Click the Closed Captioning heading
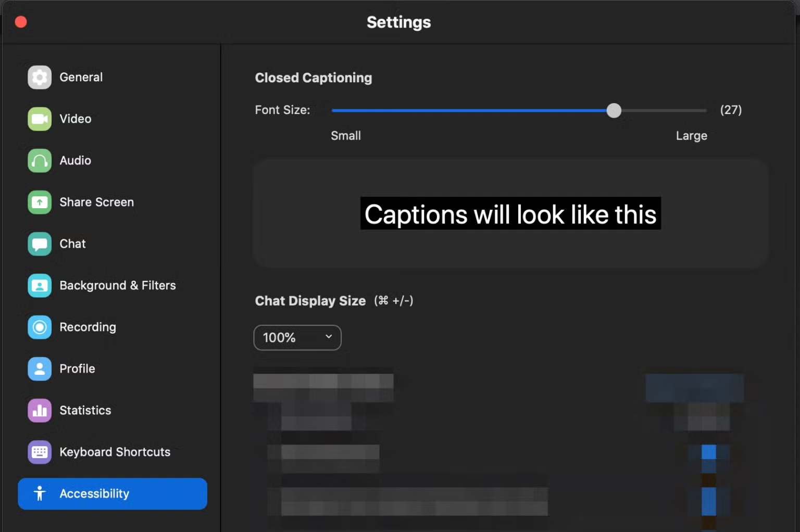This screenshot has height=532, width=800. coord(314,78)
